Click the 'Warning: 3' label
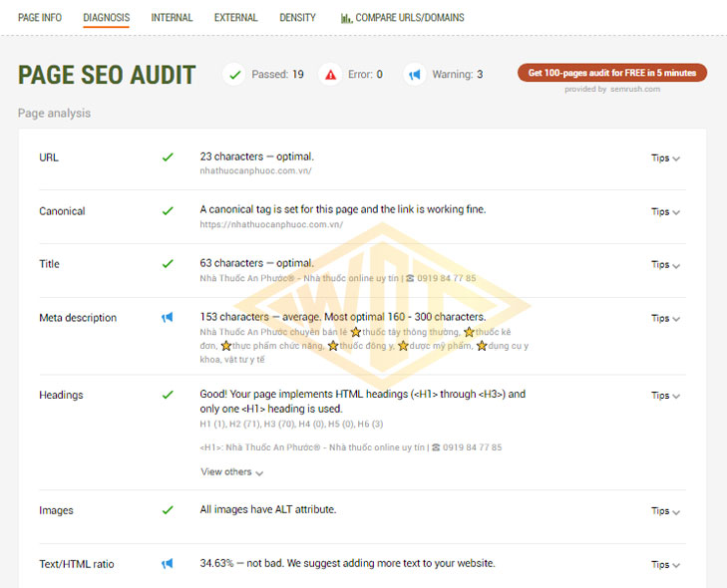Viewport: 727px width, 588px height. pos(458,74)
